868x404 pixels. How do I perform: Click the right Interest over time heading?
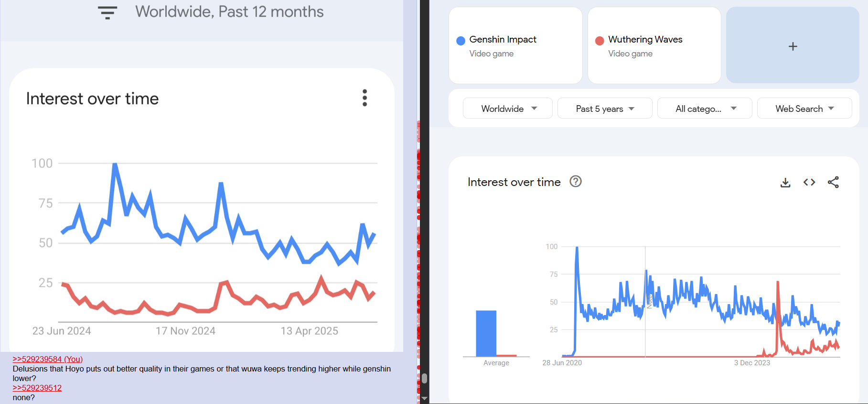coord(514,182)
